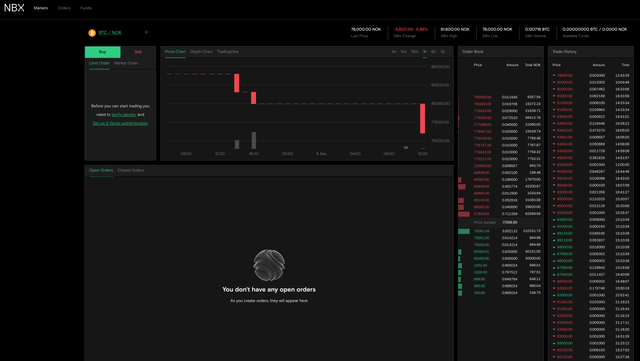Viewport: 640px width, 361px height.
Task: Click the Last Price value 76,000.00 NOK
Action: [366, 29]
